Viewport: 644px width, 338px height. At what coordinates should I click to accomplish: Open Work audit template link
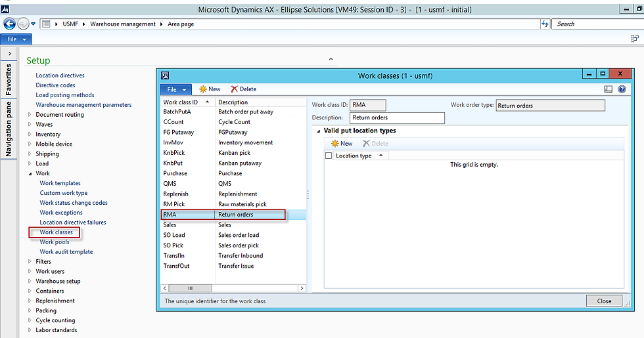66,252
